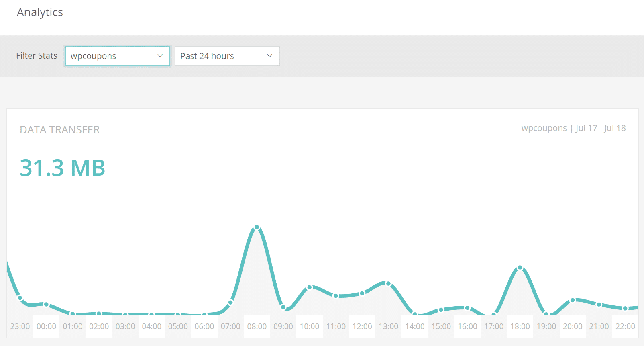
Task: Expand the Past 24 hours time range dropdown
Action: (x=227, y=56)
